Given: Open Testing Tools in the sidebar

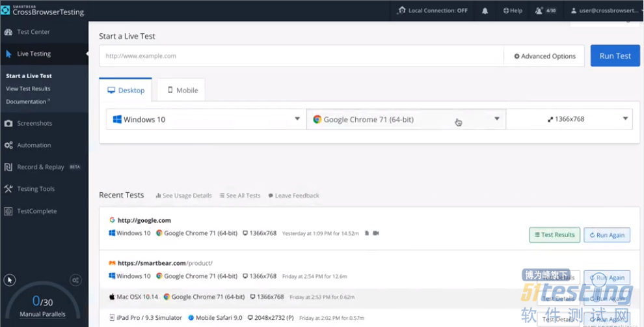Looking at the screenshot, I should pos(35,189).
